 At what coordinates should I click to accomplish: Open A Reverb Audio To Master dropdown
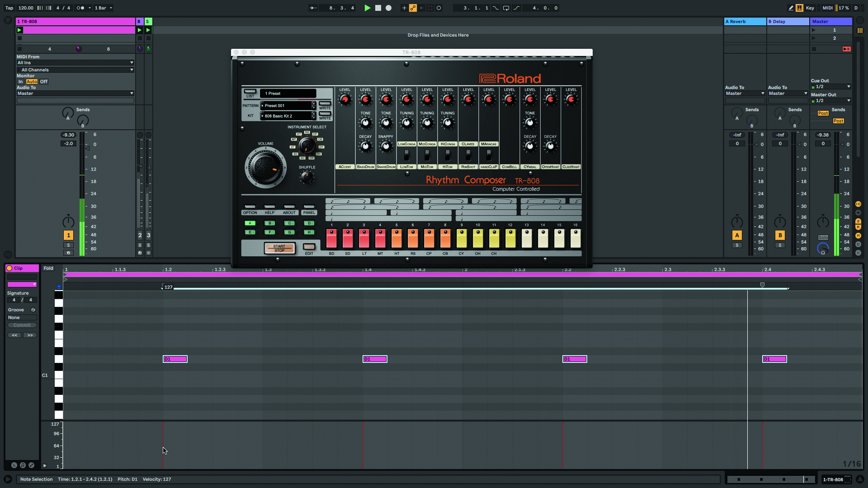745,94
